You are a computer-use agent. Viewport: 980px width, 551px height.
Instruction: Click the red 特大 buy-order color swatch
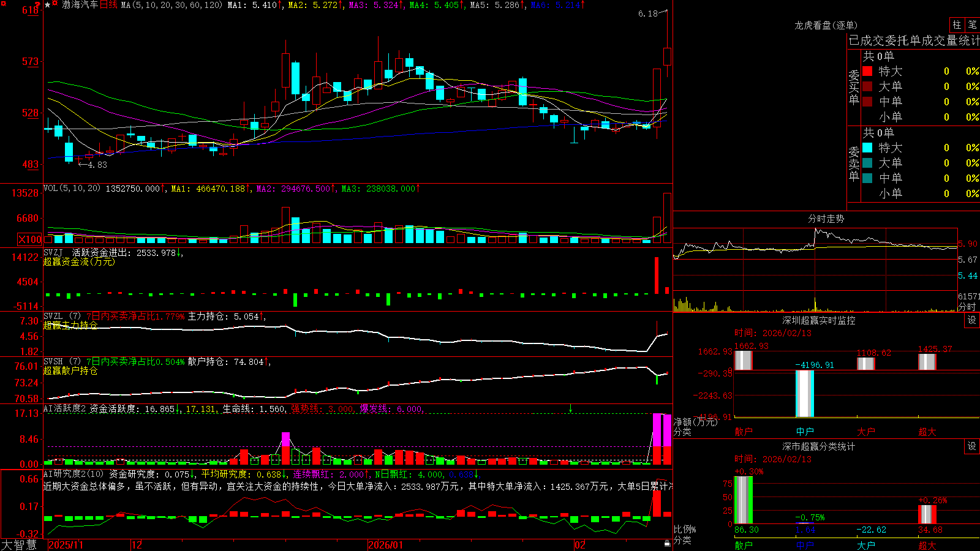867,71
